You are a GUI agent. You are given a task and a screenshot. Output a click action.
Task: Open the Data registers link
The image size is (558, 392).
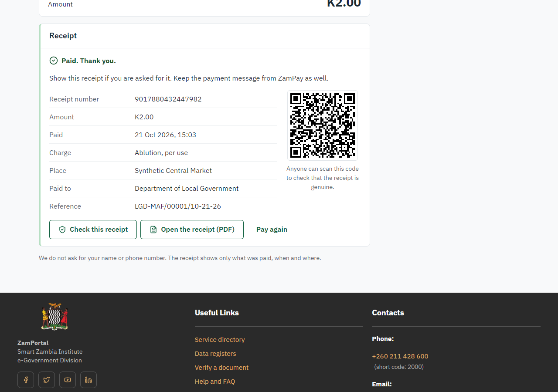tap(215, 354)
